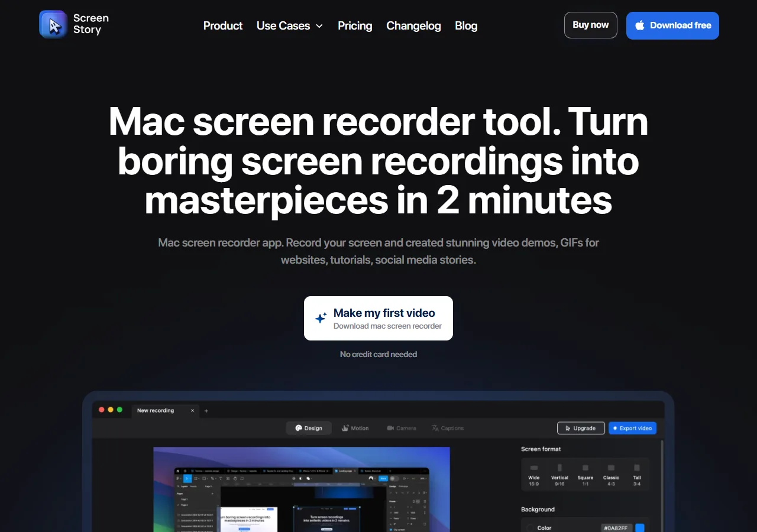Click the Export video button
This screenshot has width=757, height=532.
click(x=632, y=428)
